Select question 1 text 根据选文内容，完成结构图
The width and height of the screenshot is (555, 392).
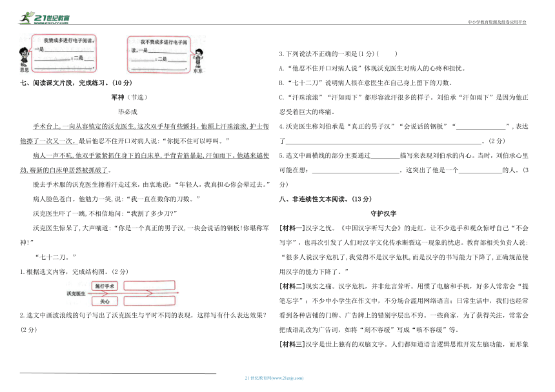coord(74,271)
